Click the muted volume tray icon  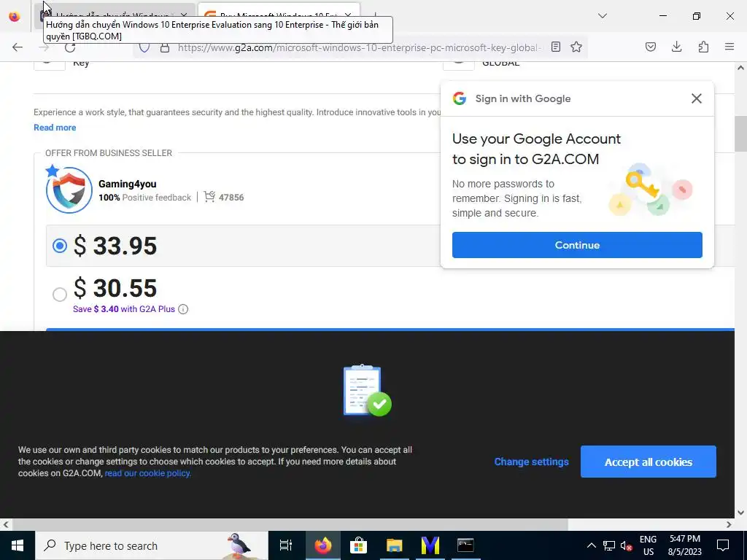coord(626,545)
